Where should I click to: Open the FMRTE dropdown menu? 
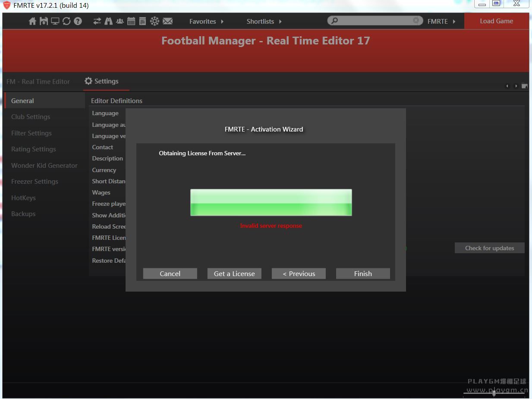click(441, 21)
